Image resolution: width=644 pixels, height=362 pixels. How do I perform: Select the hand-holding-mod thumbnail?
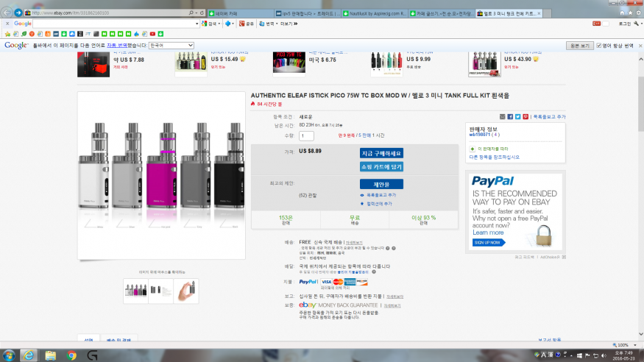click(x=186, y=291)
